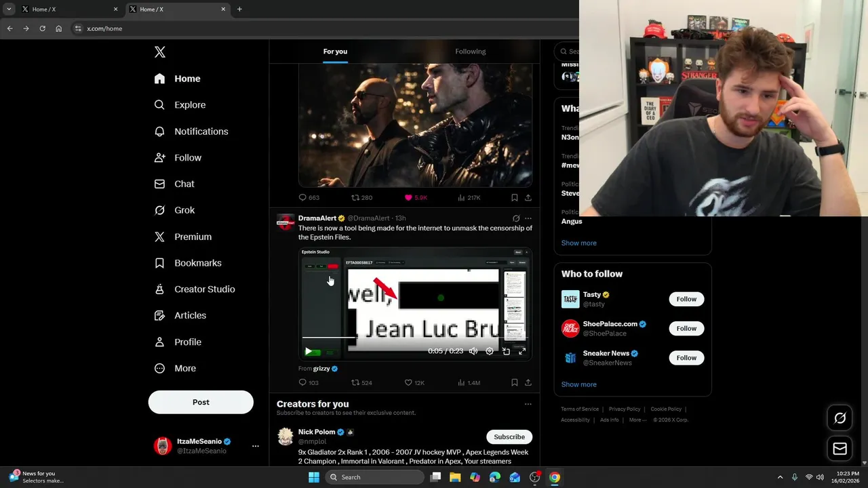868x488 pixels.
Task: Toggle video sound via speaker icon
Action: pos(473,351)
